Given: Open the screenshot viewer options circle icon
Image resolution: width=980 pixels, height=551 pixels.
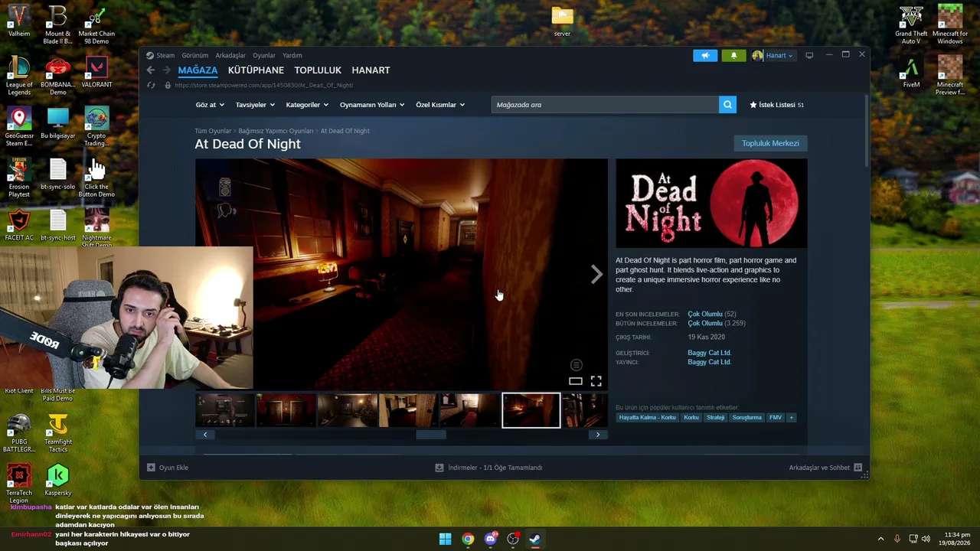Looking at the screenshot, I should pyautogui.click(x=577, y=366).
